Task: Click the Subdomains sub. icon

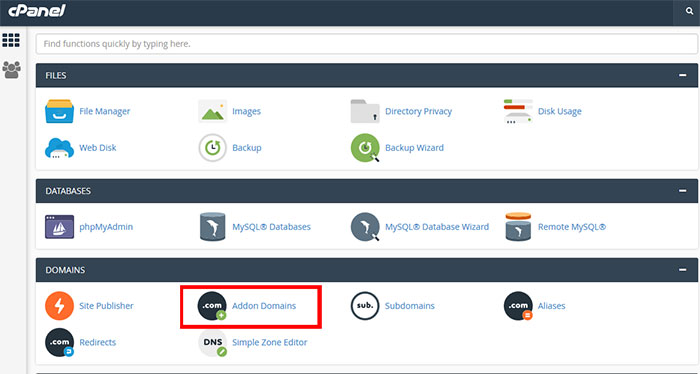Action: tap(365, 306)
